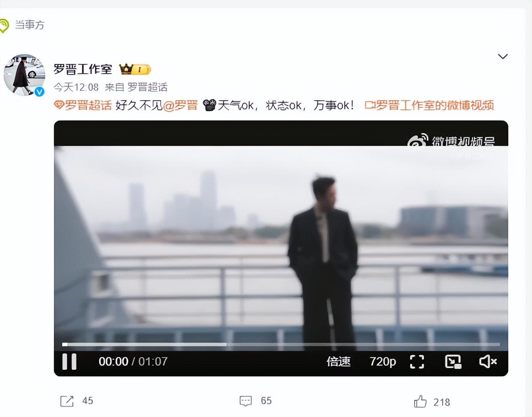Like the post with thumbs-up icon
Screen dimensions: 532x417
tap(420, 402)
